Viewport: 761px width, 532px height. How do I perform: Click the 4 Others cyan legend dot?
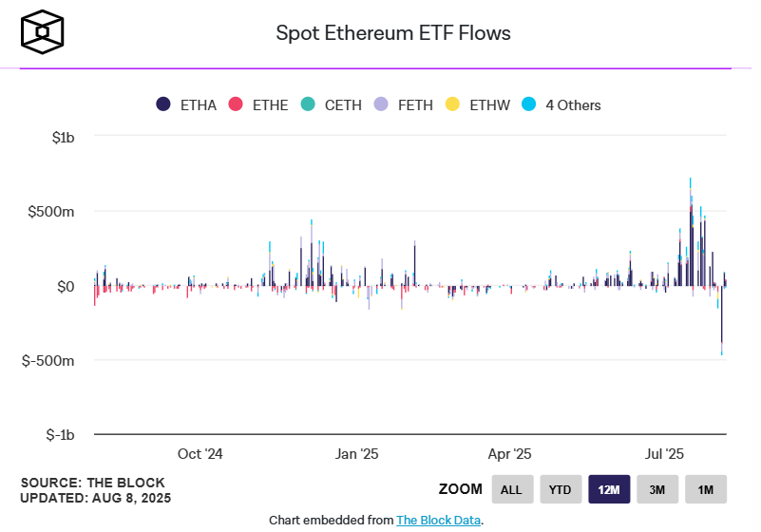click(528, 104)
